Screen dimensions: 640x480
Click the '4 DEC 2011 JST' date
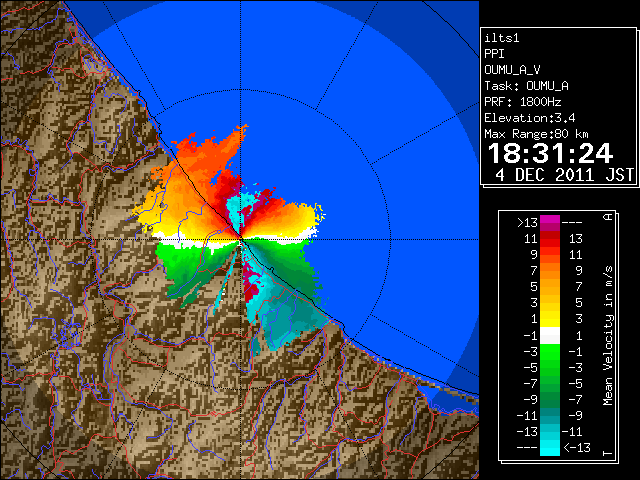pos(564,175)
